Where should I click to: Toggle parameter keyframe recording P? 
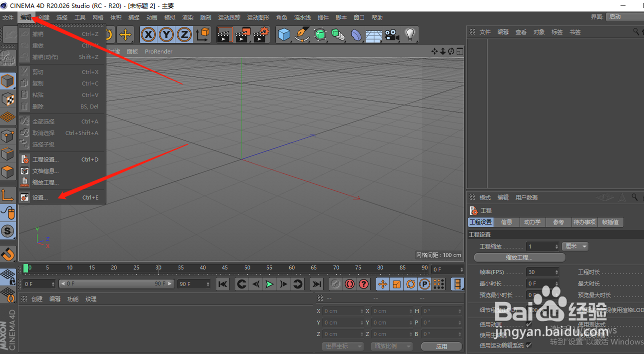point(425,284)
